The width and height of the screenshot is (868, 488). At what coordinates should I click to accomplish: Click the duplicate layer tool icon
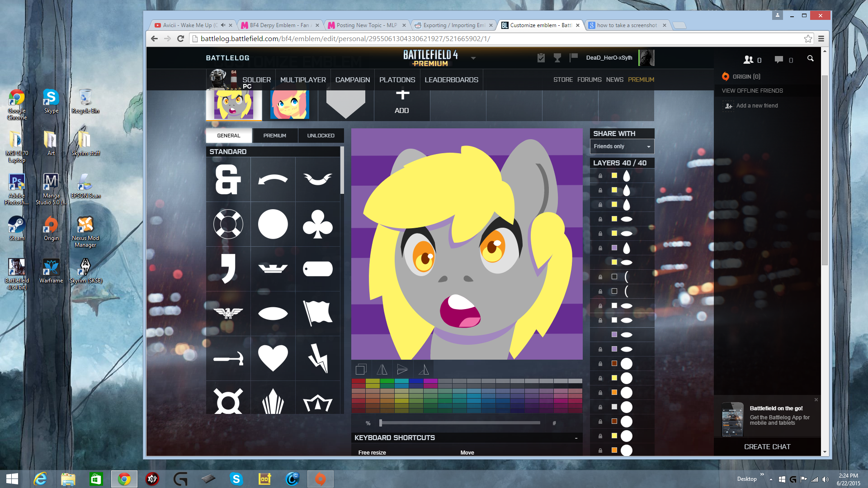(361, 370)
